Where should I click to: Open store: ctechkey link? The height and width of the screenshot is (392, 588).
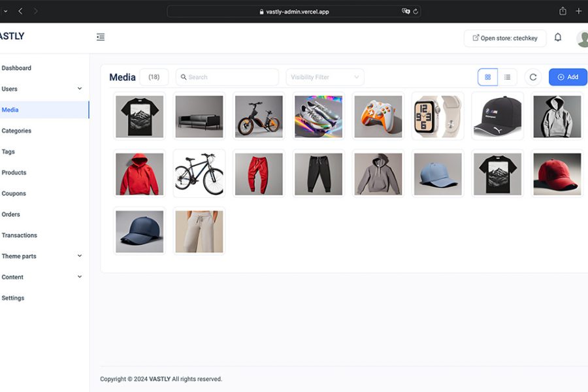tap(505, 39)
